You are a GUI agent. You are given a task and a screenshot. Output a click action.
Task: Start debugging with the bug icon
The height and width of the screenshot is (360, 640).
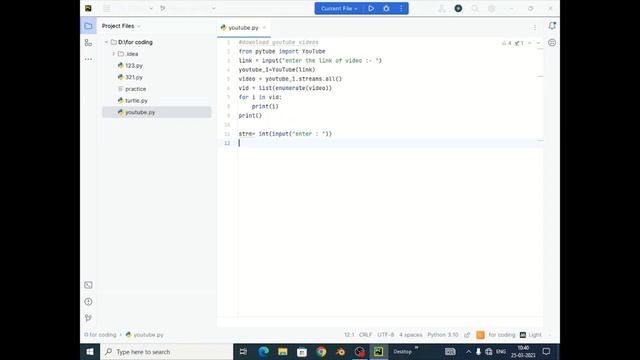coord(386,8)
